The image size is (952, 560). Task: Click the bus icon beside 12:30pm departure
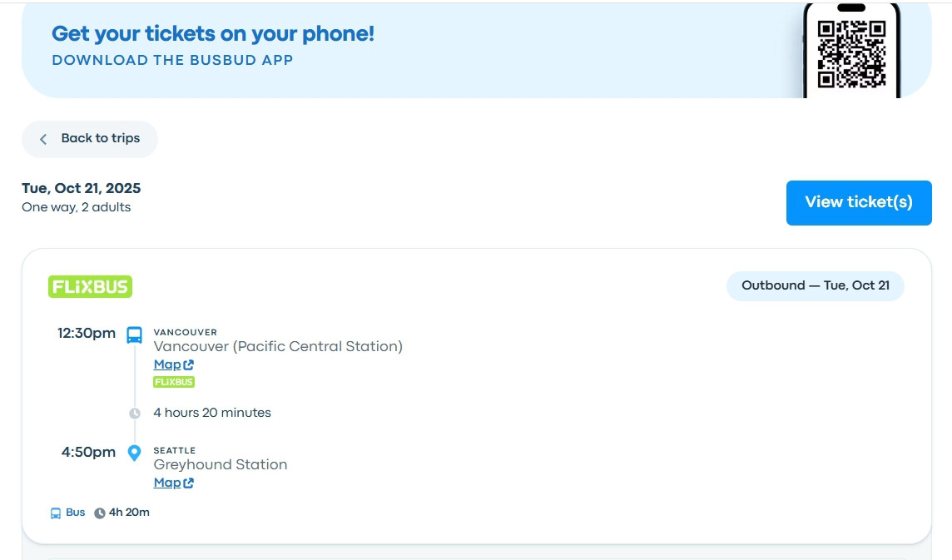coord(134,335)
